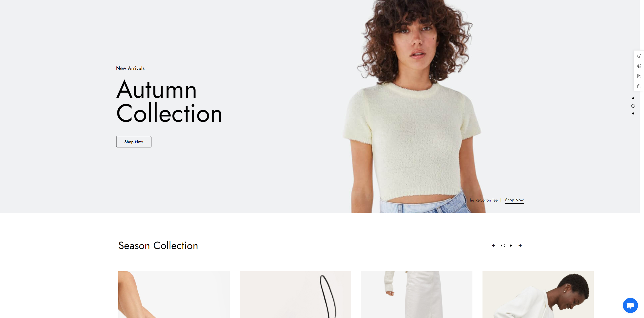Open the blue chat bubble widget
Screen dimensions: 644x318
(x=630, y=305)
